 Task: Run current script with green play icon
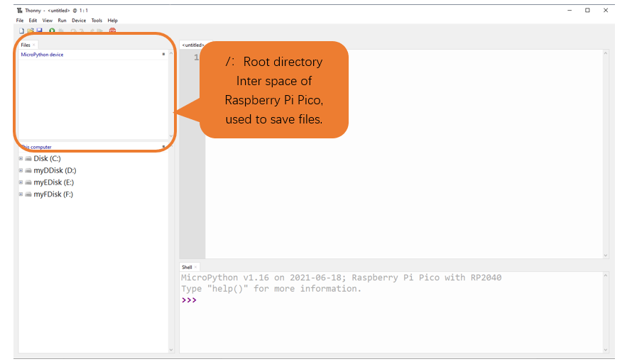click(52, 31)
